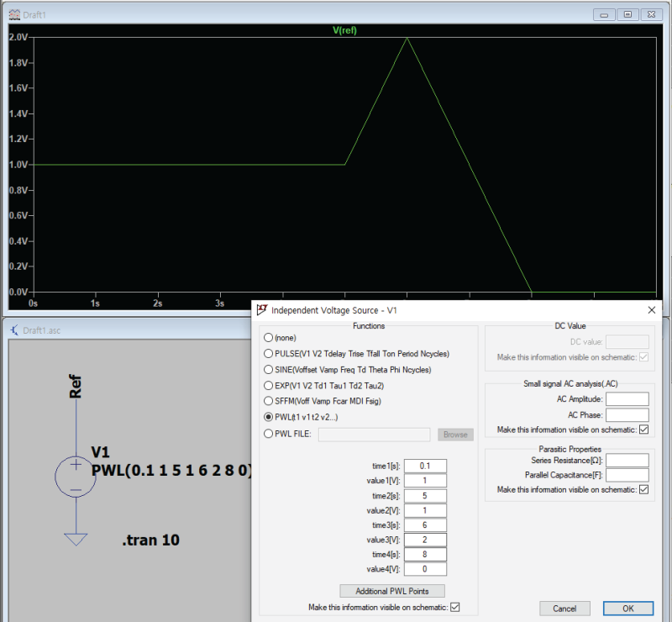Uncheck the bottom PWL visible on schematic checkbox
The height and width of the screenshot is (622, 672).
(455, 607)
